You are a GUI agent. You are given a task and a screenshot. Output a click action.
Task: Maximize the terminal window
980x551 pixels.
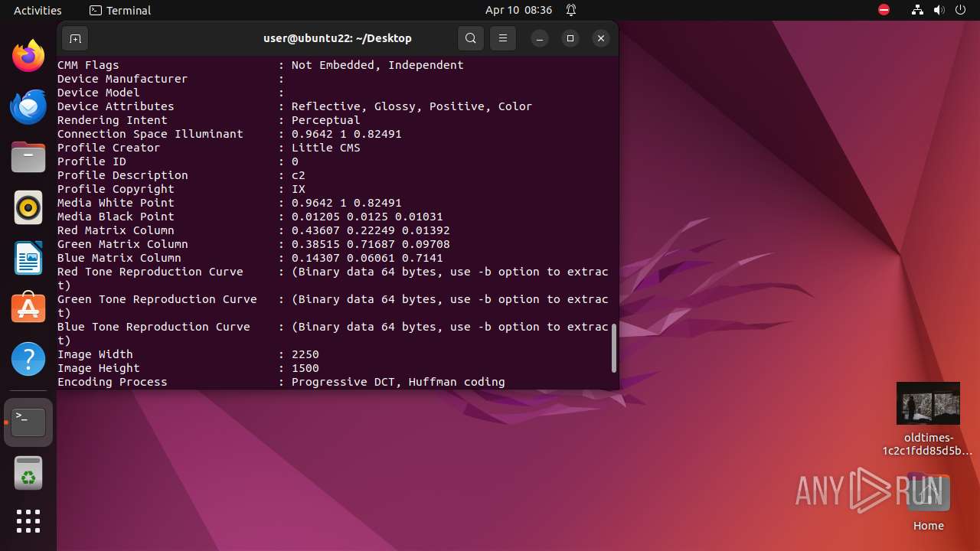(570, 38)
